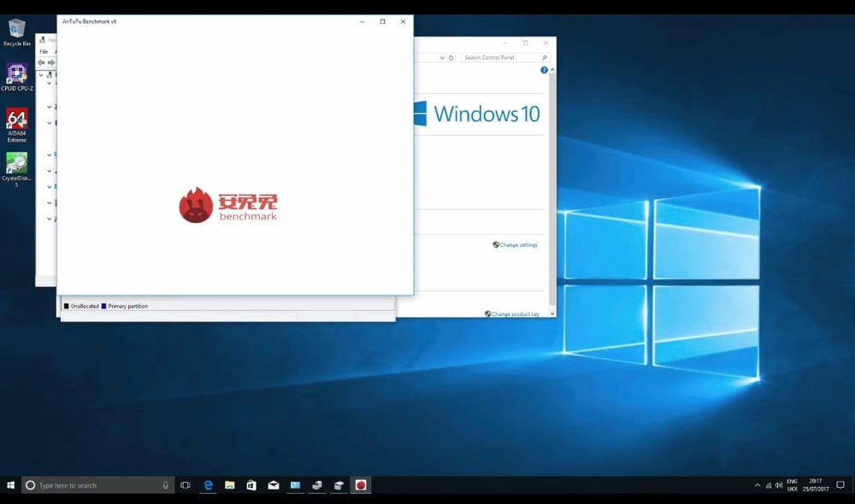Open the Microsoft Store taskbar icon
Screen dimensions: 855x504
(x=251, y=485)
